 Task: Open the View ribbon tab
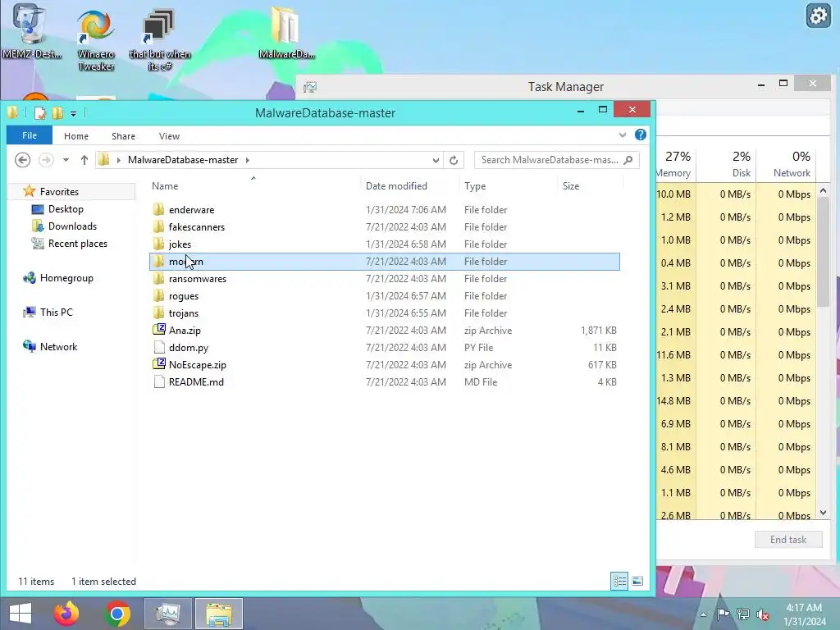169,136
